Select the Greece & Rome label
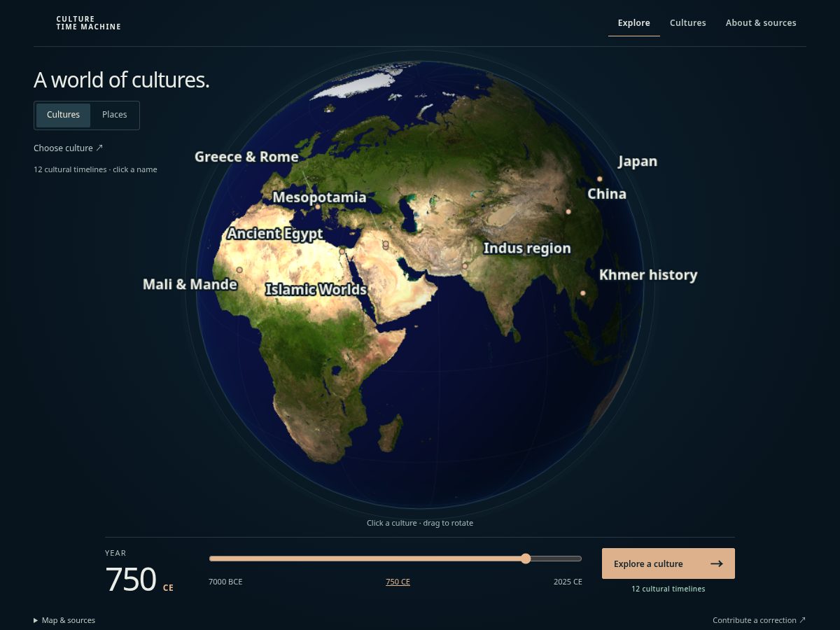The height and width of the screenshot is (630, 840). [x=246, y=157]
